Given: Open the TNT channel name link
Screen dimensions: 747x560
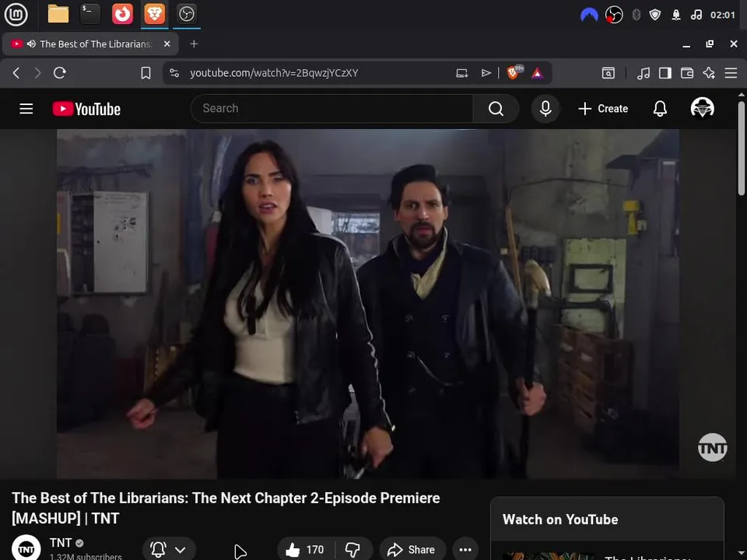Looking at the screenshot, I should [61, 543].
